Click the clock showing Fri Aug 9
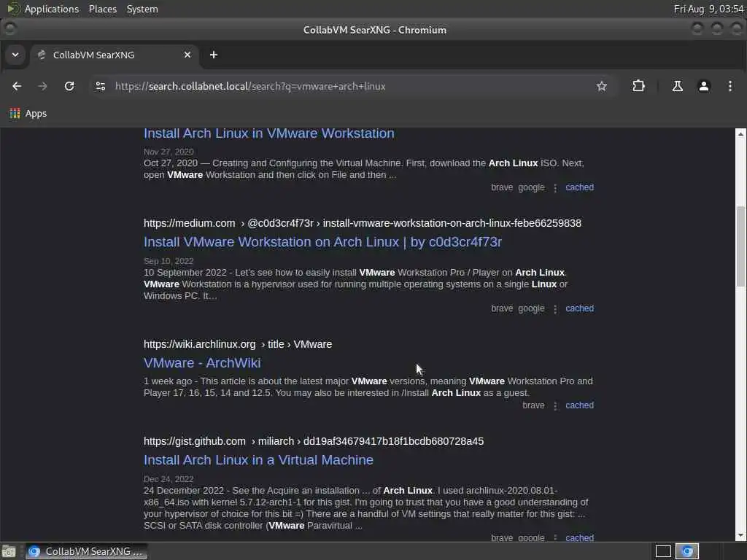Viewport: 747px width, 560px height. coord(708,9)
